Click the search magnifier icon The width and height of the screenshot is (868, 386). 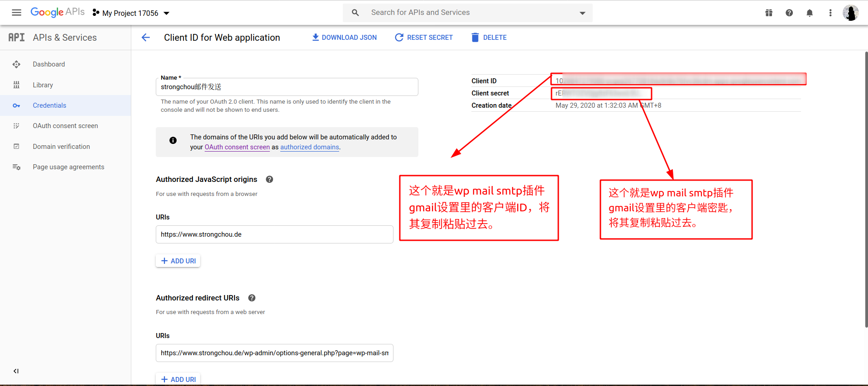coord(355,13)
